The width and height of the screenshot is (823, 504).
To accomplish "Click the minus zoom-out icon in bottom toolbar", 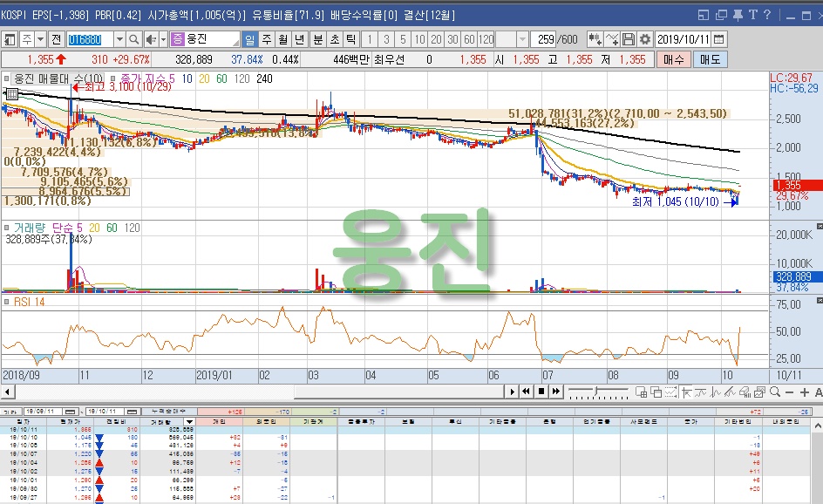I will 789,392.
